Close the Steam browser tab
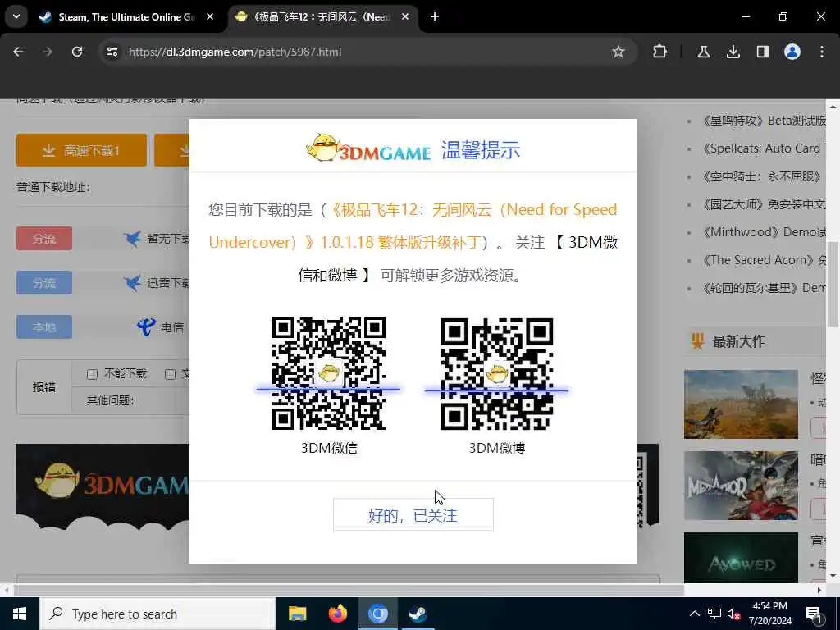Image resolution: width=840 pixels, height=630 pixels. [210, 16]
